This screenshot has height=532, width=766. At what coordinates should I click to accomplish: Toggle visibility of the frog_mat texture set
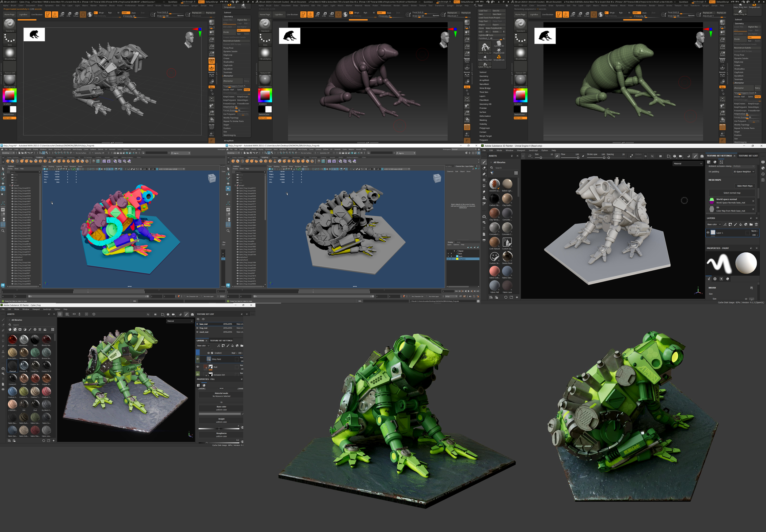(197, 328)
